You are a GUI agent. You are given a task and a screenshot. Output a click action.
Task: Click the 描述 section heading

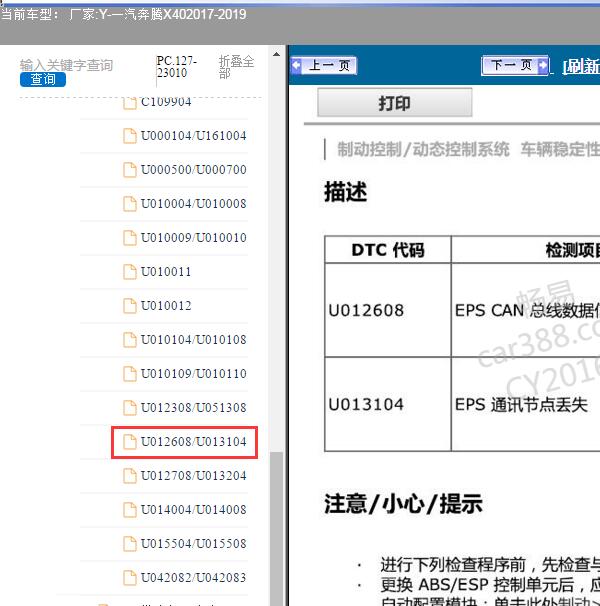pyautogui.click(x=346, y=192)
